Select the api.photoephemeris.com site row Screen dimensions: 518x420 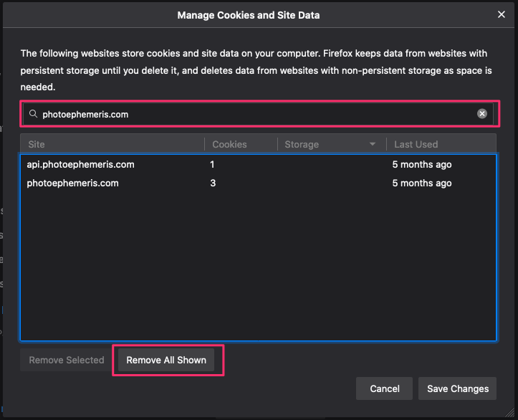[80, 164]
